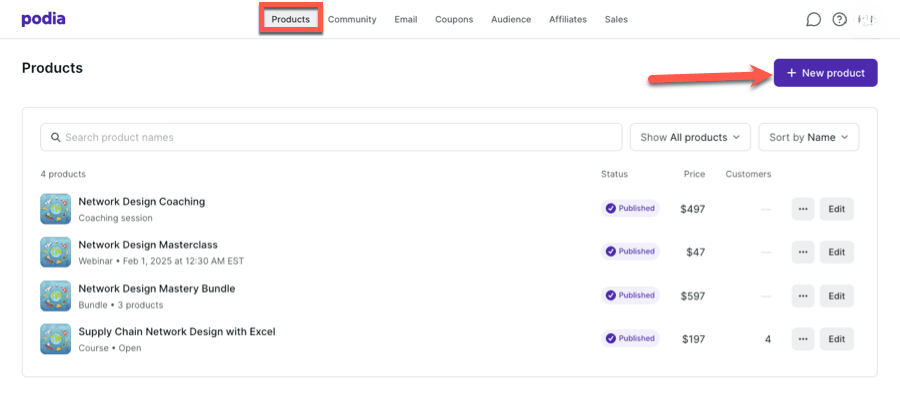900x408 pixels.
Task: Edit the Network Design Coaching product
Action: [x=837, y=209]
